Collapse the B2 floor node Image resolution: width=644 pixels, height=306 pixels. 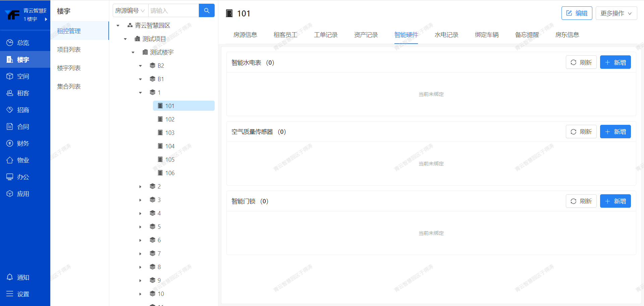140,66
